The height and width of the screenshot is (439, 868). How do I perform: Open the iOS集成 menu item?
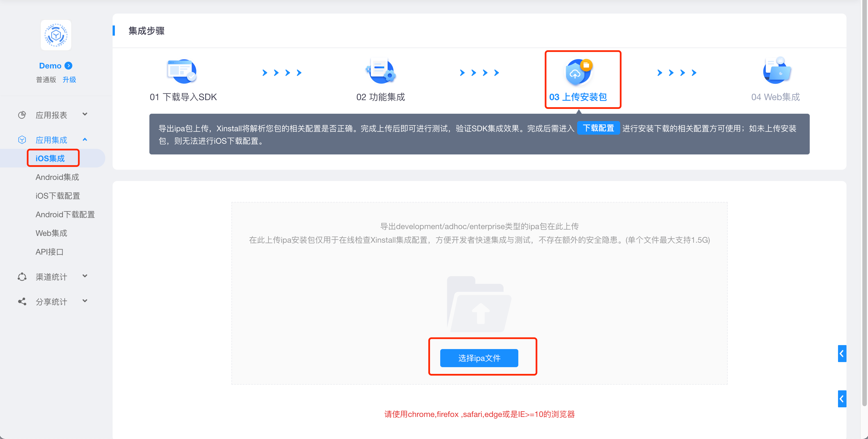53,158
